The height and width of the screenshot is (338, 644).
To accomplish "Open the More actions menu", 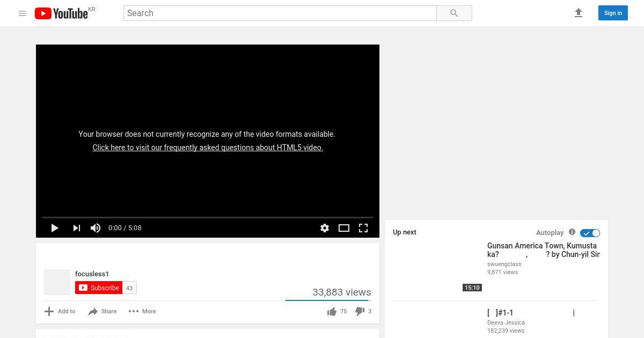I will 142,311.
